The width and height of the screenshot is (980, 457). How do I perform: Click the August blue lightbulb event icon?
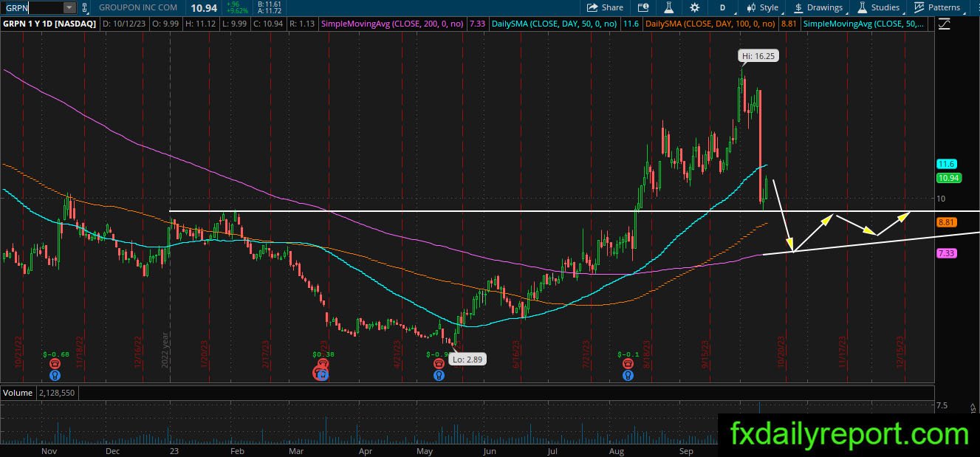pos(628,374)
